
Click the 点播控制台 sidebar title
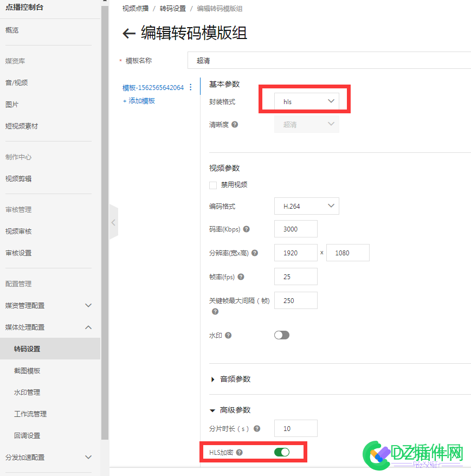(x=24, y=7)
